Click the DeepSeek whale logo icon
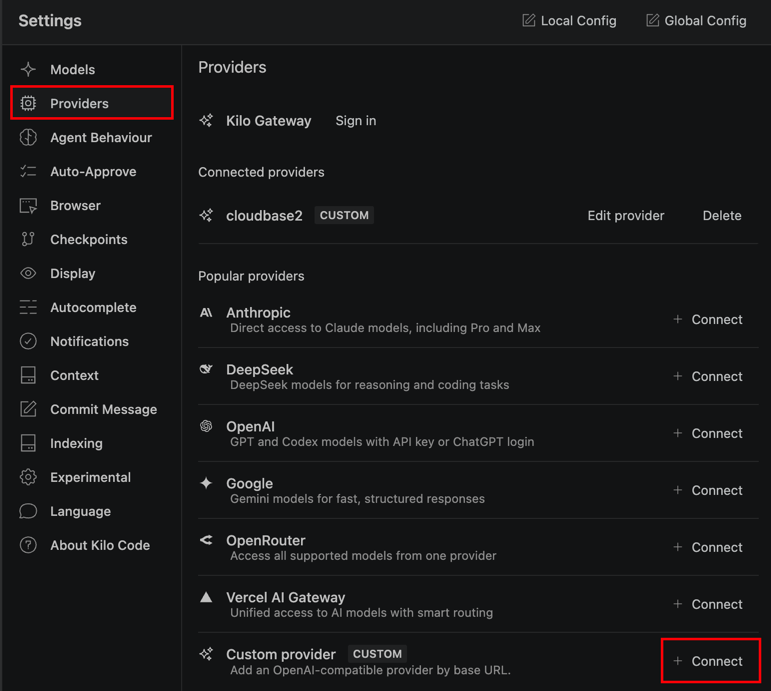 206,369
